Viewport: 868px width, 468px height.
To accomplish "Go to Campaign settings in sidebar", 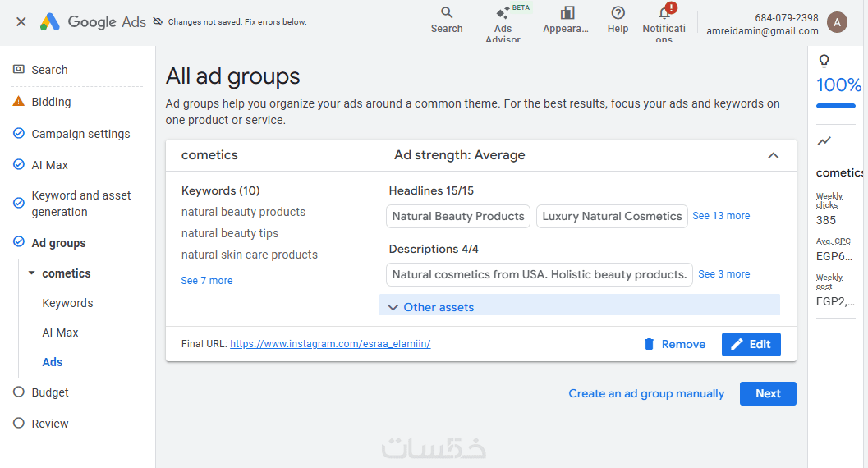I will point(80,134).
